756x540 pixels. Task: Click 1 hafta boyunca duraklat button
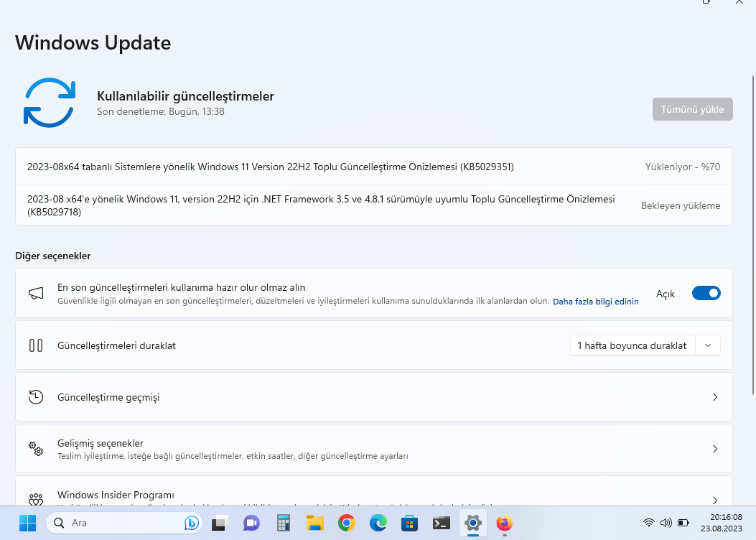(632, 345)
